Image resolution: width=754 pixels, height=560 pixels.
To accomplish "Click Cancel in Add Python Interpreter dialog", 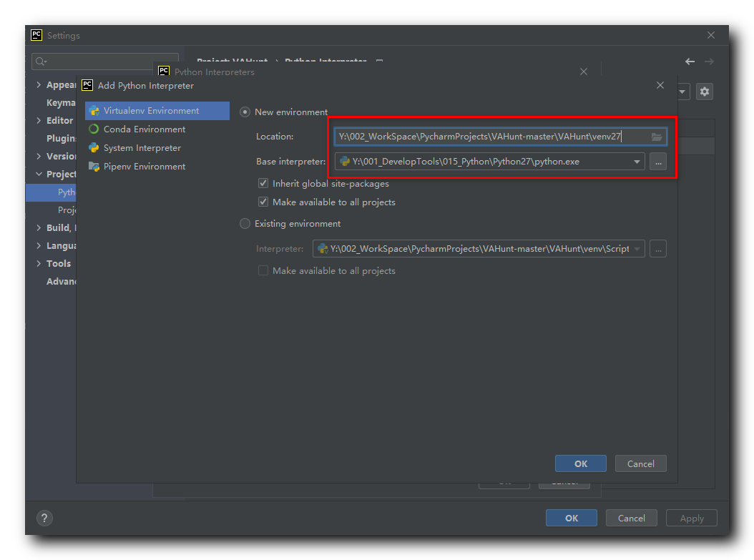I will [x=640, y=464].
